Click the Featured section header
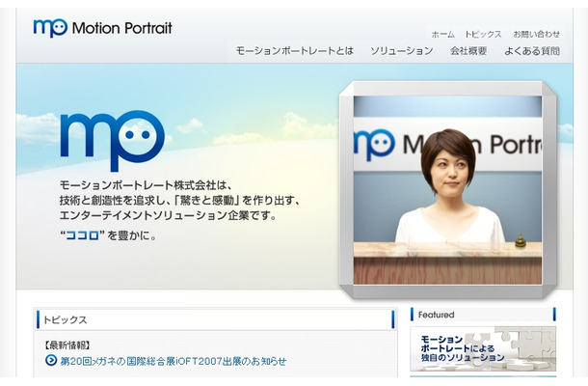 pyautogui.click(x=483, y=315)
